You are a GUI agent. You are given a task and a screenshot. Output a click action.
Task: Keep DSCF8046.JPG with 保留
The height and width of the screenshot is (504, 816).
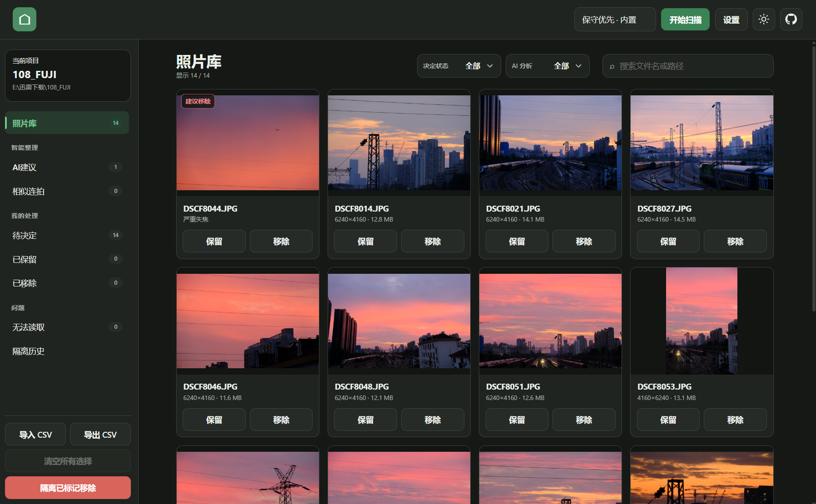tap(214, 420)
